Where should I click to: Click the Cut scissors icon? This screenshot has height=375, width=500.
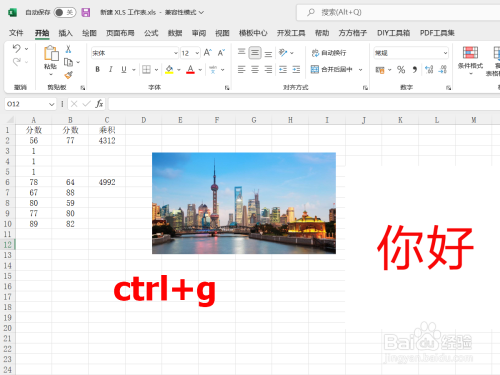[68, 49]
